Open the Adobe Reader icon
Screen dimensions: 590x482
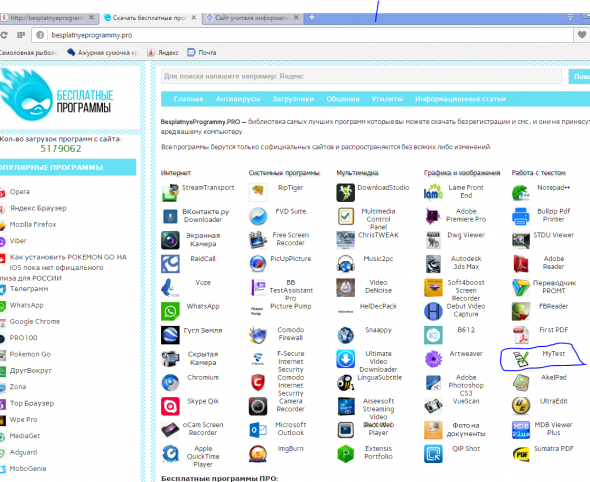click(x=521, y=264)
